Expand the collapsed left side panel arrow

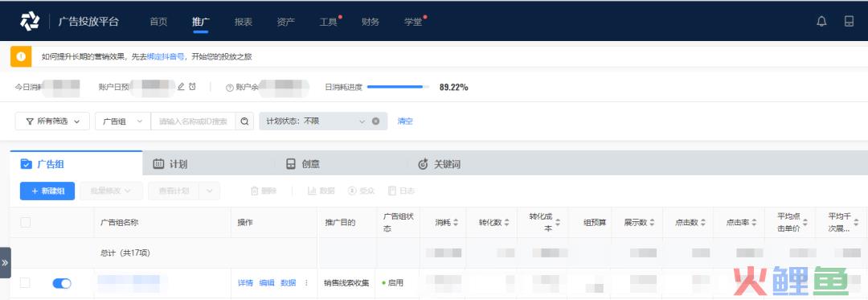(5, 262)
